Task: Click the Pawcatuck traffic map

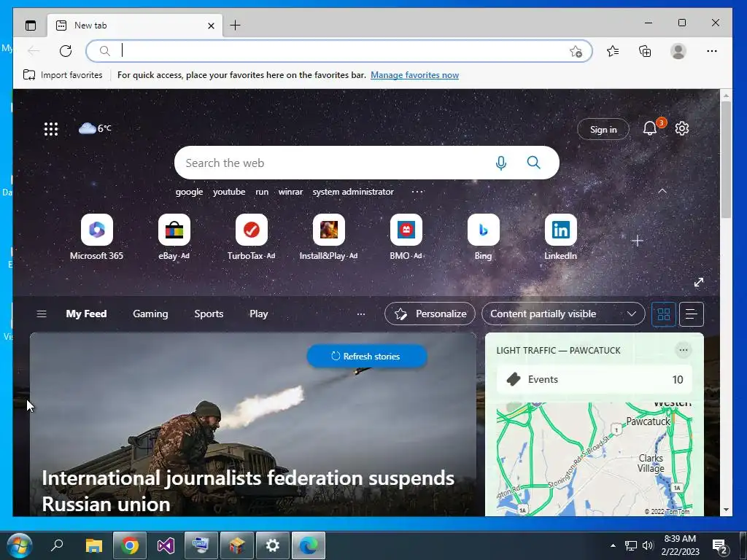Action: tap(594, 459)
